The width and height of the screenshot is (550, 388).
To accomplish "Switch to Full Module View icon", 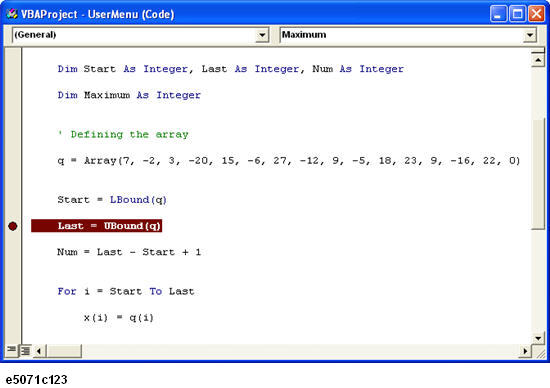I will (x=26, y=350).
